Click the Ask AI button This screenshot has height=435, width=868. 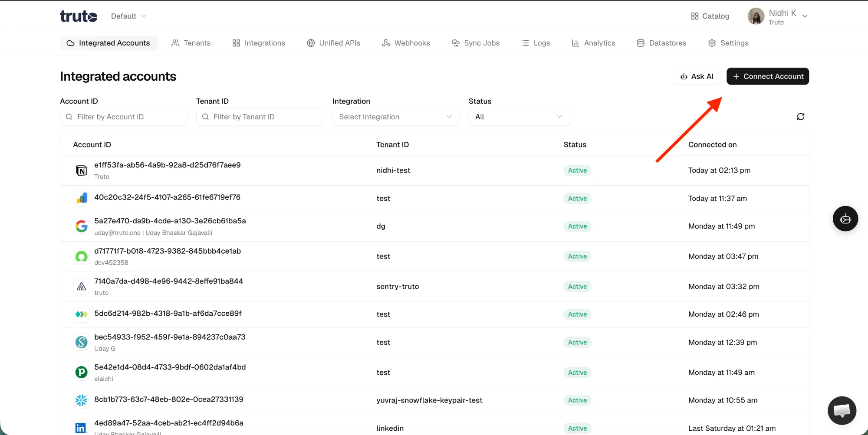697,76
